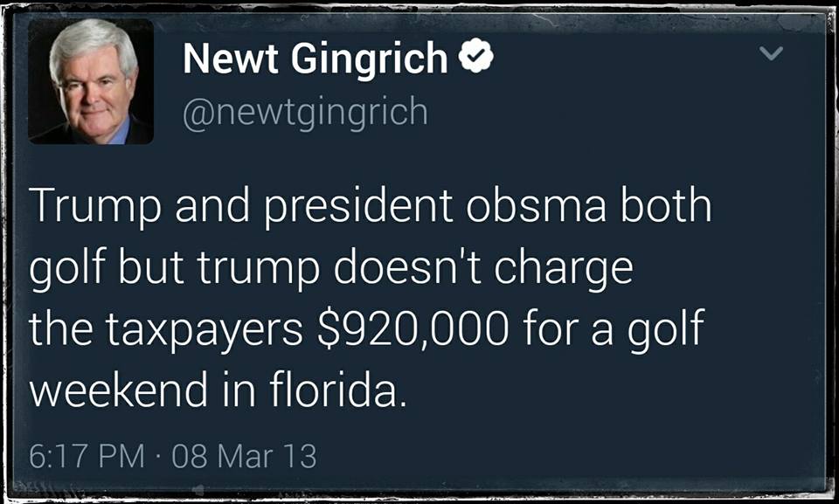Click the word "charge" in the tweet
Image resolution: width=839 pixels, height=504 pixels.
(564, 269)
